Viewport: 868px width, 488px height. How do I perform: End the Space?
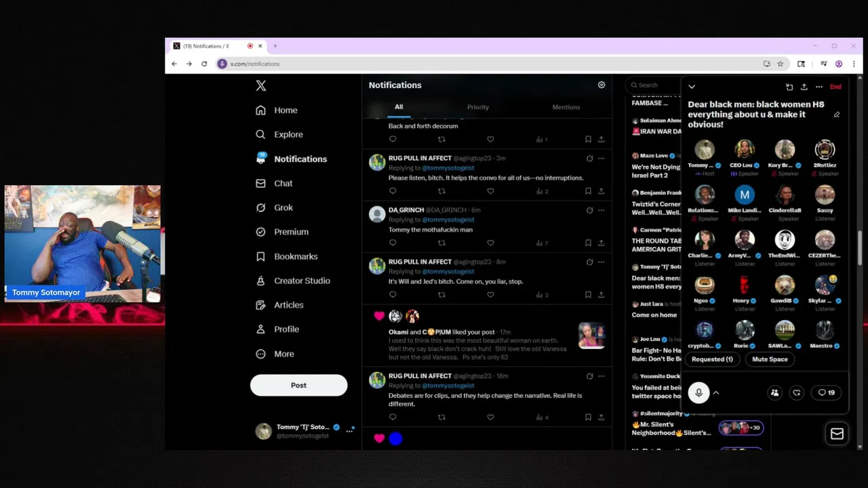point(835,87)
